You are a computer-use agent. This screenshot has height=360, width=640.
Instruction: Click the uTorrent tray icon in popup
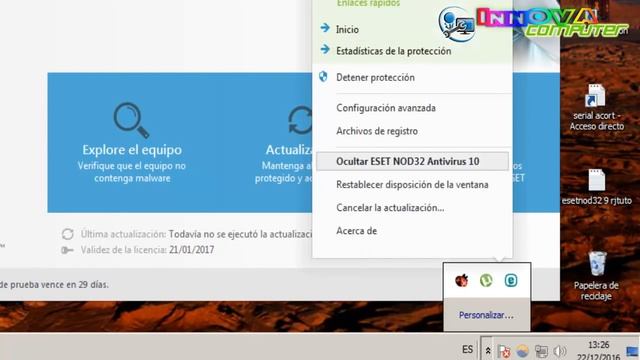click(x=486, y=280)
